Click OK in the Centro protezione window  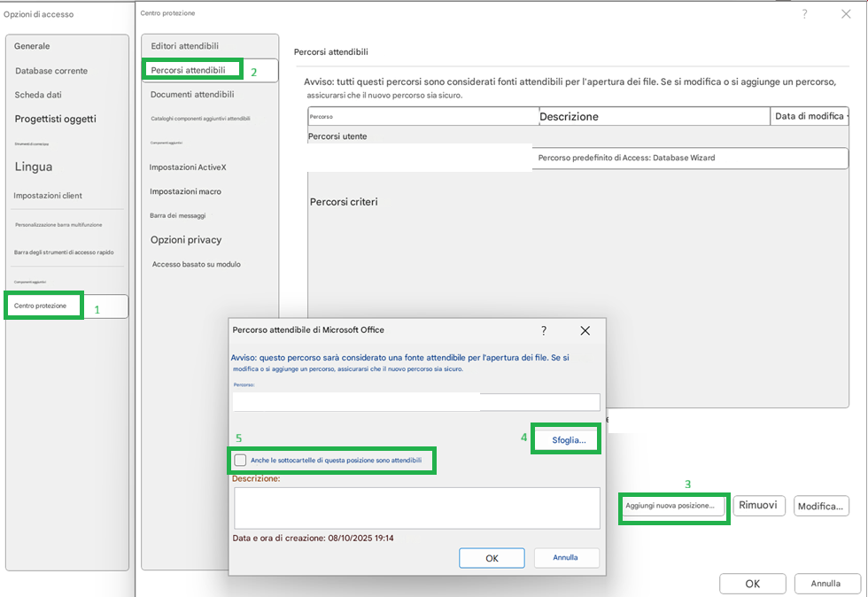click(x=753, y=584)
